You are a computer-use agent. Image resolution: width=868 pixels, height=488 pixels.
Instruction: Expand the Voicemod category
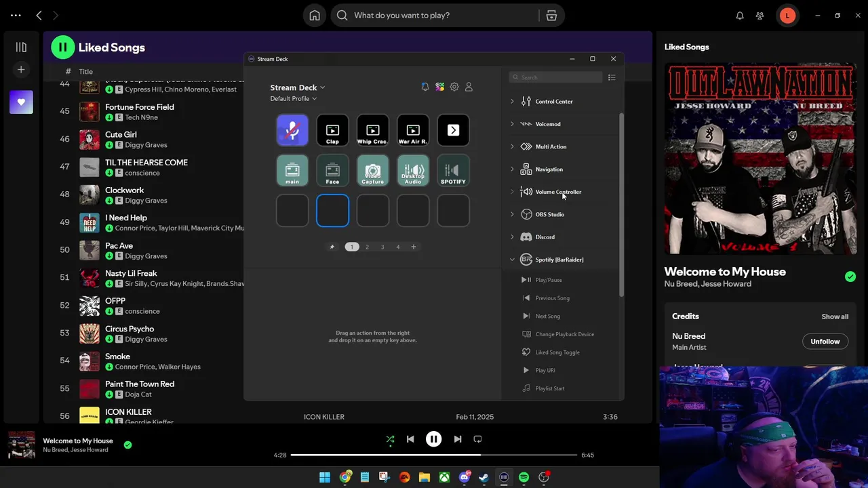point(512,124)
